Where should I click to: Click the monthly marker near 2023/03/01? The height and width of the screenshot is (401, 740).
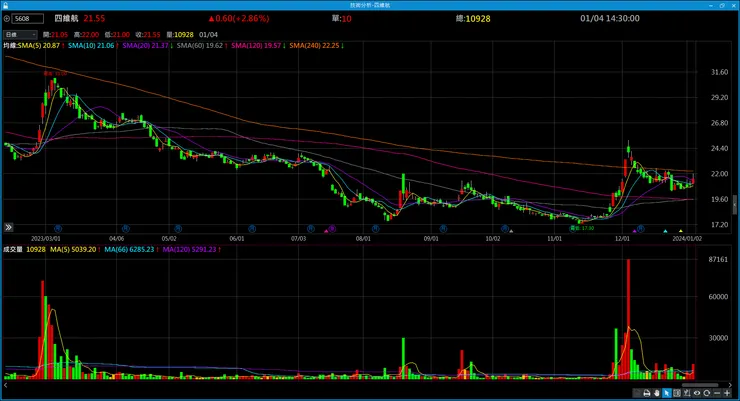point(58,229)
